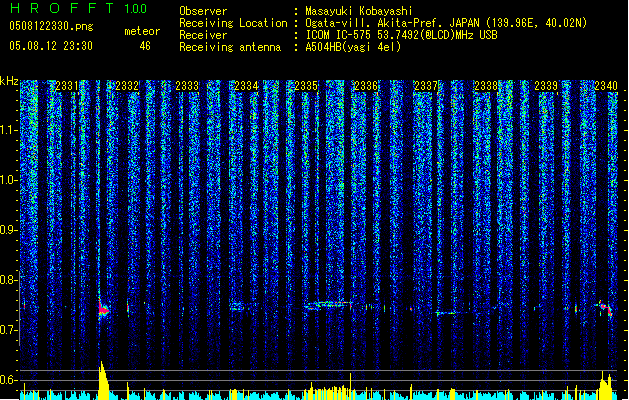
Task: Click the pink meteor echo near 2340
Action: click(x=606, y=308)
